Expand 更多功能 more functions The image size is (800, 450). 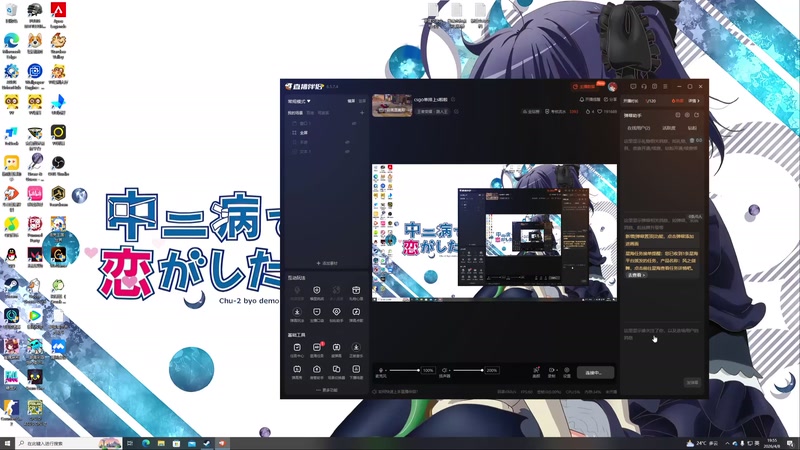point(327,390)
